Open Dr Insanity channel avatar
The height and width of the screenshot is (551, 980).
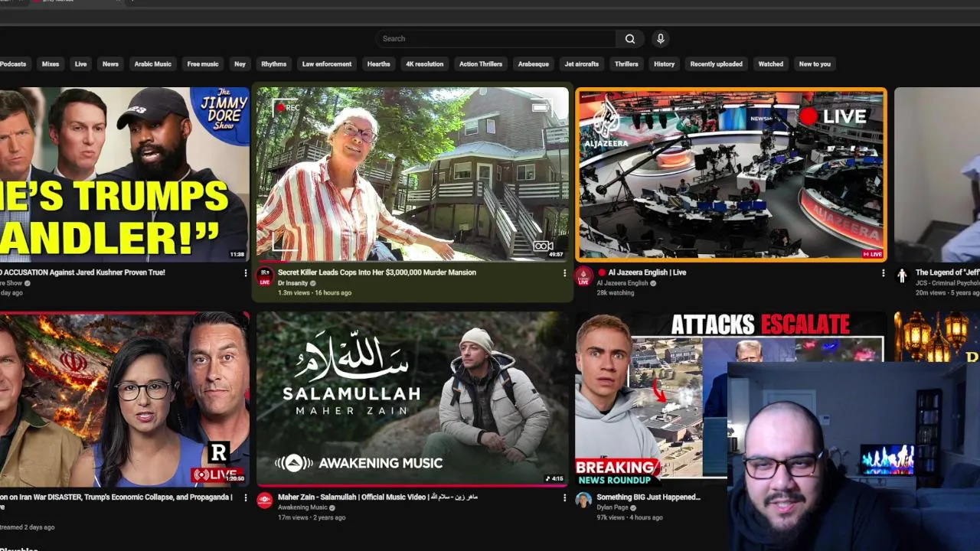pos(265,276)
